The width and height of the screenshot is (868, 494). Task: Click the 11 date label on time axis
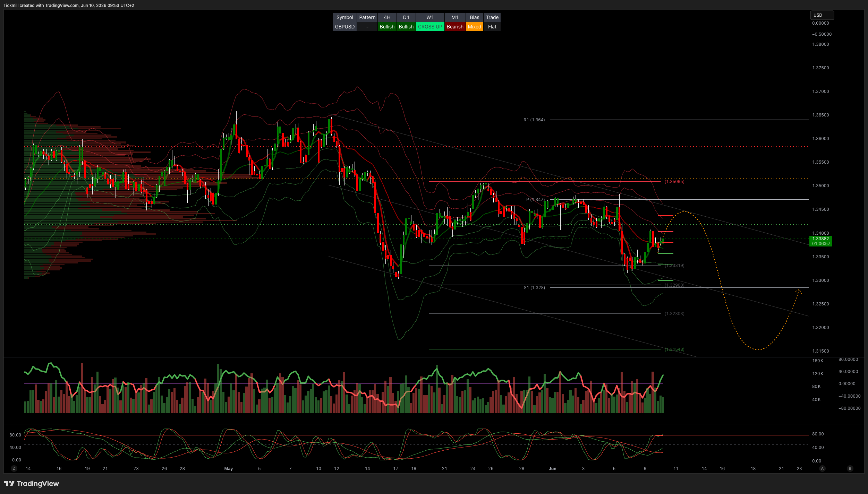pos(676,469)
